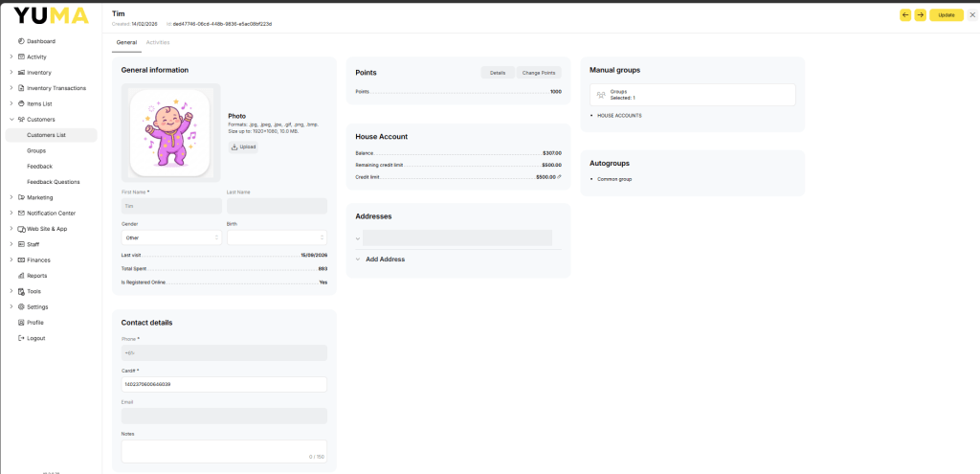Open the Gender dropdown
Screen dimensions: 980x474
[171, 237]
